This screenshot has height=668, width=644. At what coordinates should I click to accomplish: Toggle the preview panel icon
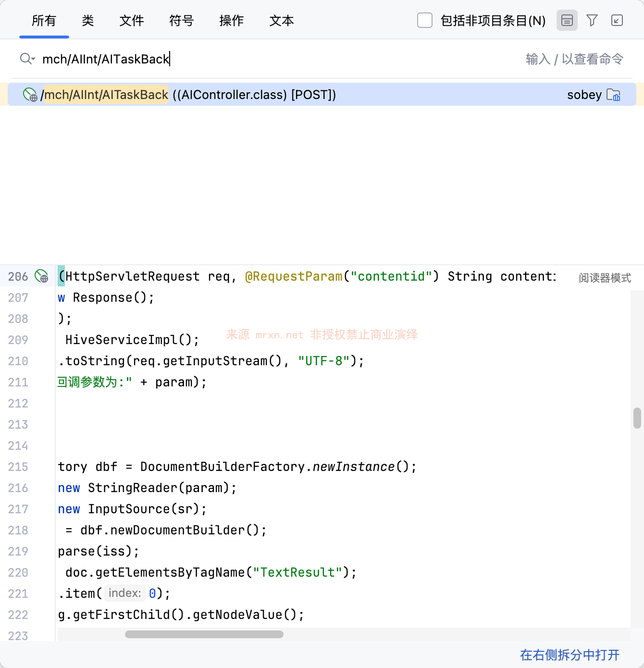567,20
